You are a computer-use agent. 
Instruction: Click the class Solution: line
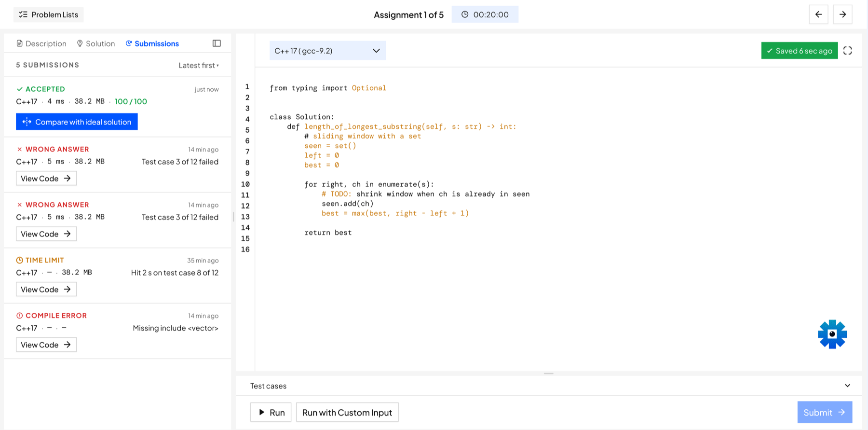[302, 117]
